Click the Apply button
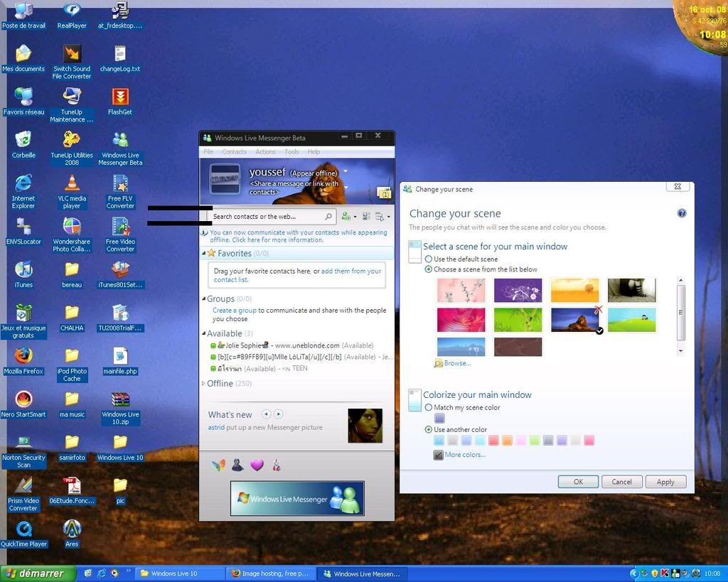Viewport: 728px width, 582px height. tap(665, 482)
